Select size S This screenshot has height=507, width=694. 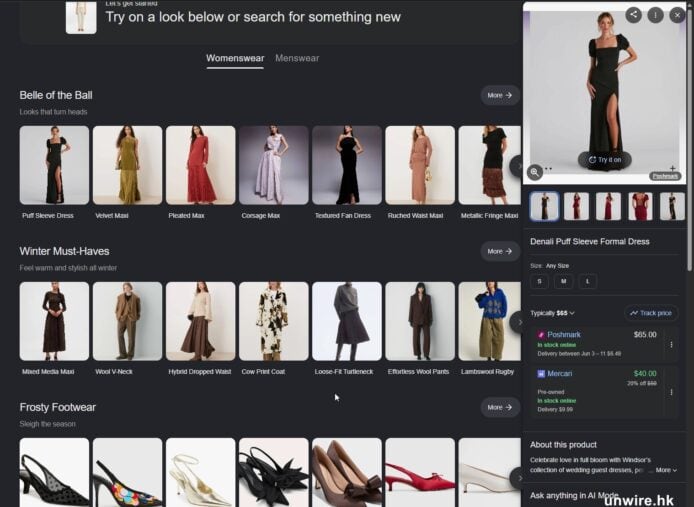539,281
